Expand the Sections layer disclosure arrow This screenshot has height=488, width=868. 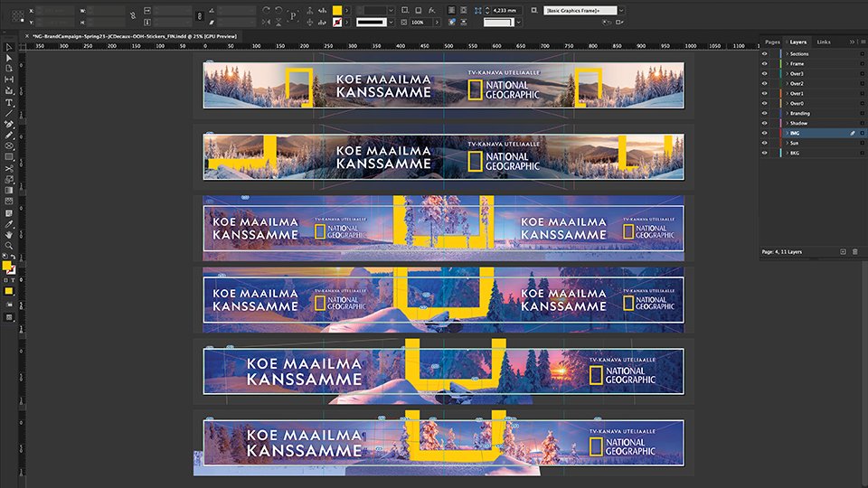click(787, 53)
